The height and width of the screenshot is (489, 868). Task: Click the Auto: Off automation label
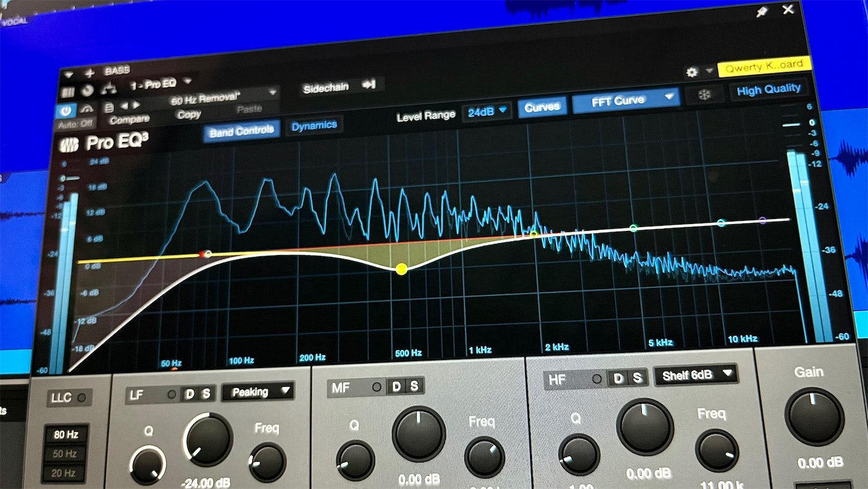pyautogui.click(x=76, y=123)
